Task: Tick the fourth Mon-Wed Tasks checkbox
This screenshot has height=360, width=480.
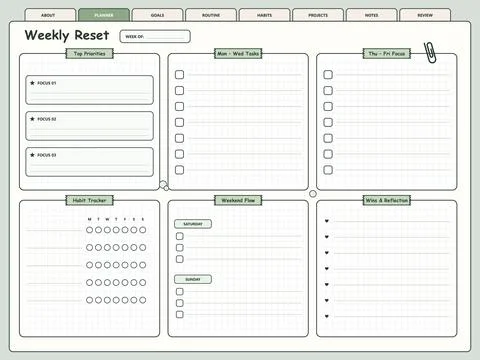Action: coord(179,122)
